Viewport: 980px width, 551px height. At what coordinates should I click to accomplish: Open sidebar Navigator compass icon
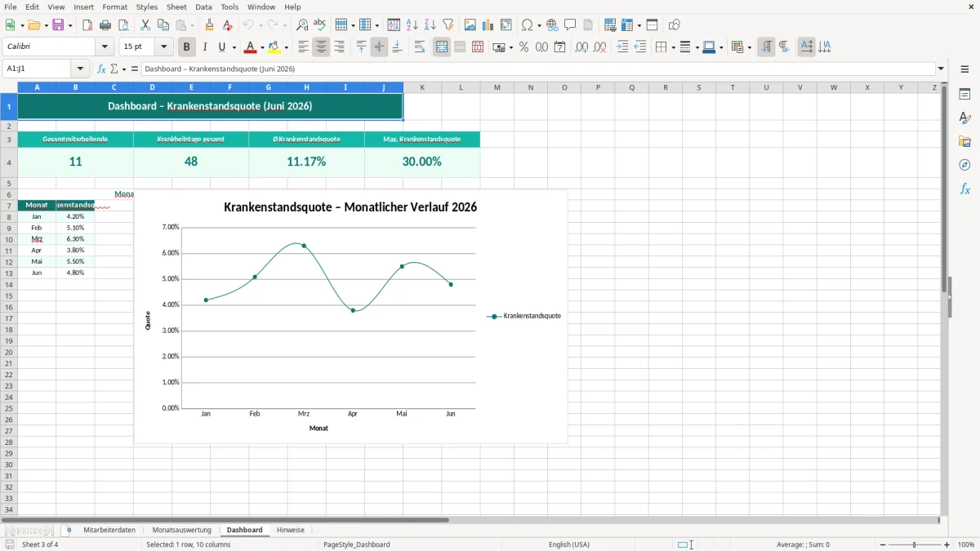(x=964, y=165)
